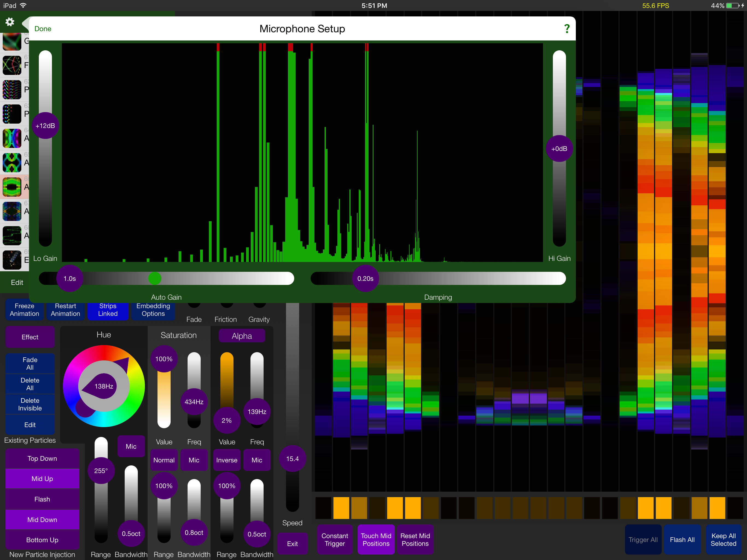Click Flash All
747x560 pixels.
[x=682, y=539]
